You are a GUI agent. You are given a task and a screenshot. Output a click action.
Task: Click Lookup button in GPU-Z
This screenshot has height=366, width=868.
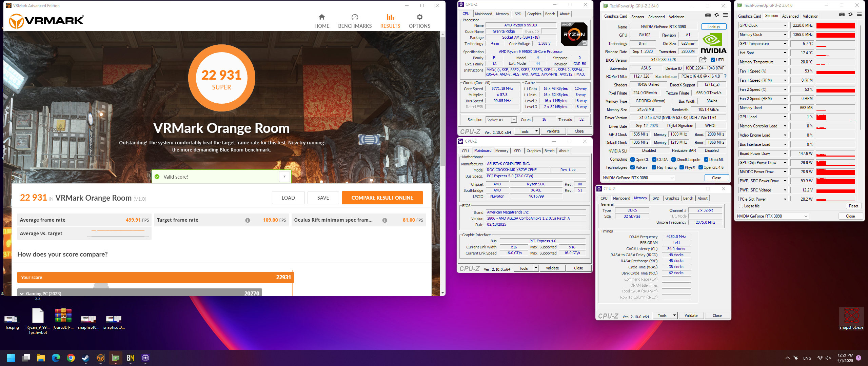click(713, 27)
